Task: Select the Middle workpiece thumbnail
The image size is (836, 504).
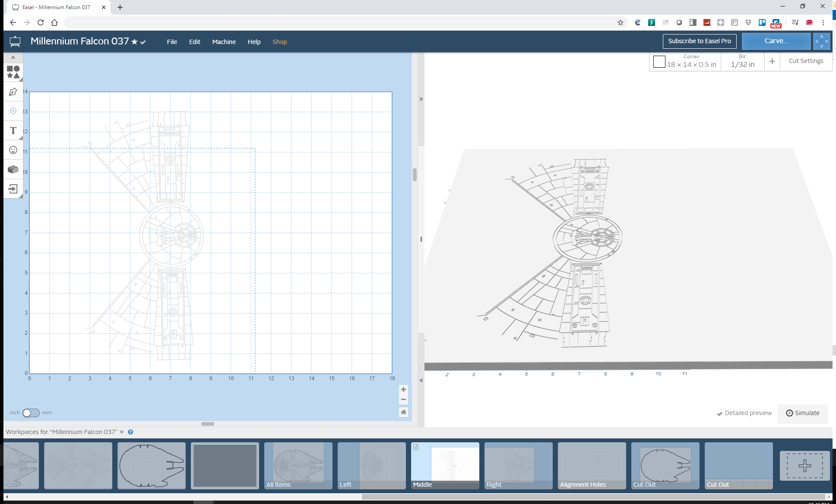Action: click(x=446, y=465)
